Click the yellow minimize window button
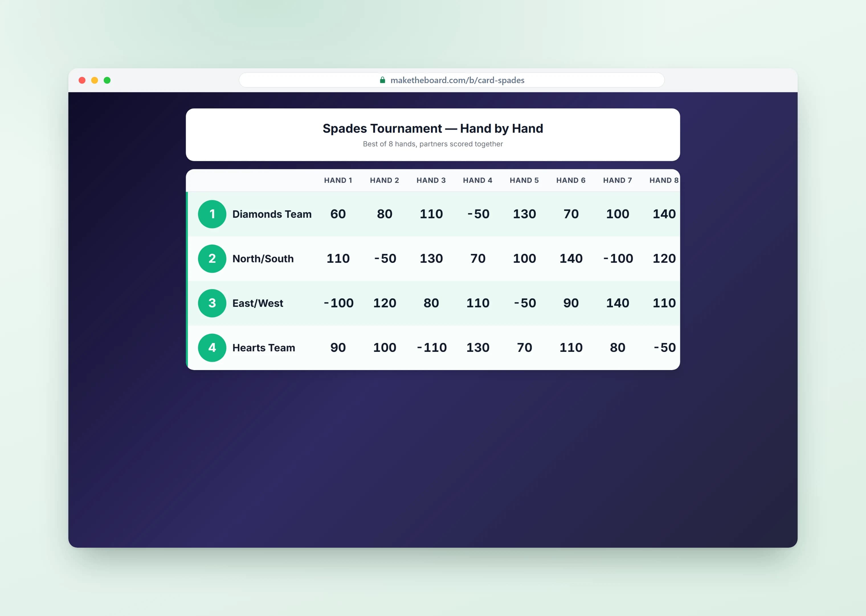The image size is (866, 616). (x=95, y=80)
